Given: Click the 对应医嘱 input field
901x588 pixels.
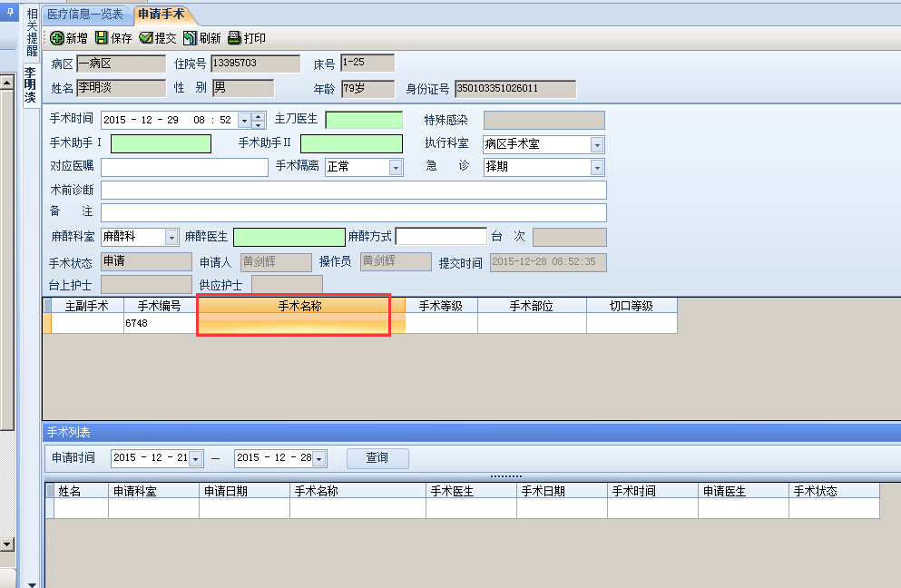Looking at the screenshot, I should click(x=184, y=167).
